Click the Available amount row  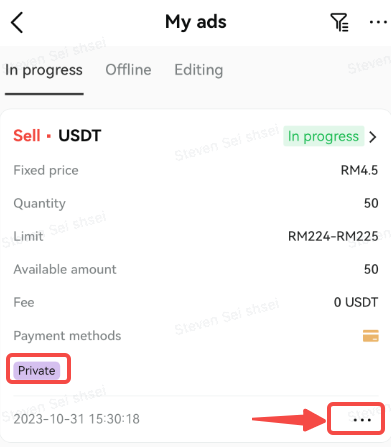[x=196, y=269]
